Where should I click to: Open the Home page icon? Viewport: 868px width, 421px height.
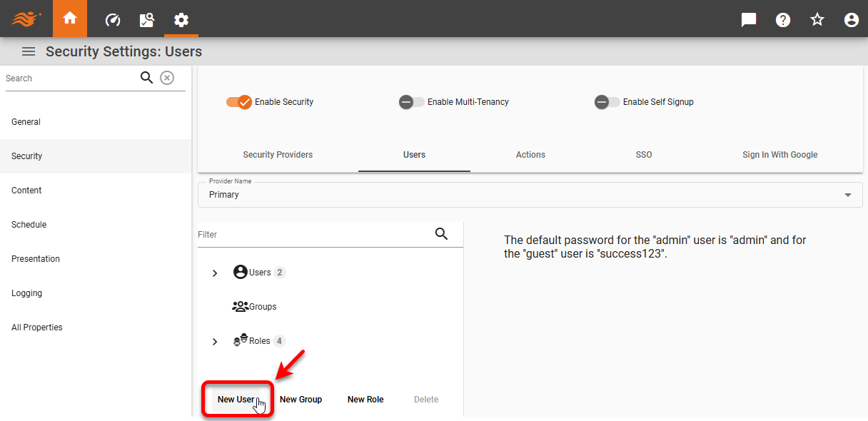pos(69,19)
